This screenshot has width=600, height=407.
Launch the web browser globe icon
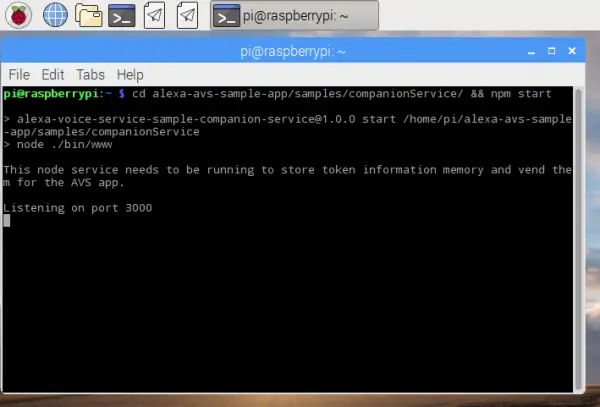tap(55, 15)
